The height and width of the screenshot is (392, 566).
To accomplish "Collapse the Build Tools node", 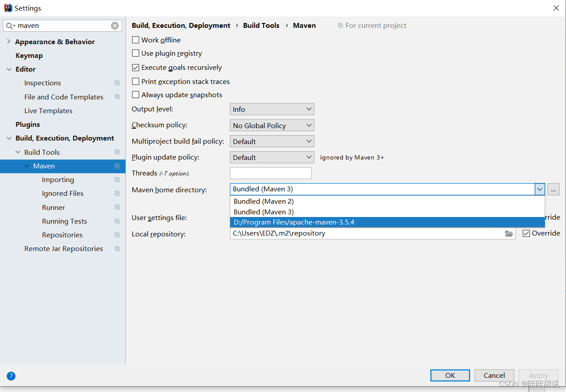I will [x=18, y=152].
